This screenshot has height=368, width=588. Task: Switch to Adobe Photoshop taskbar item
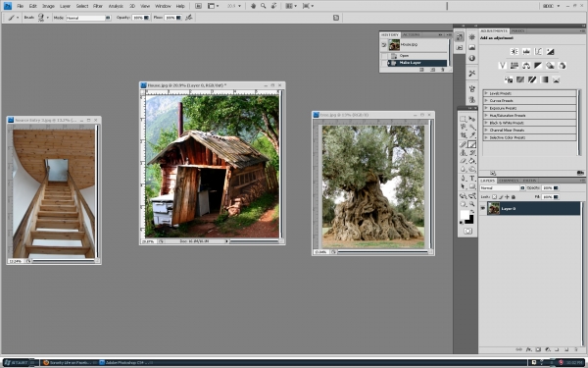[x=126, y=363]
